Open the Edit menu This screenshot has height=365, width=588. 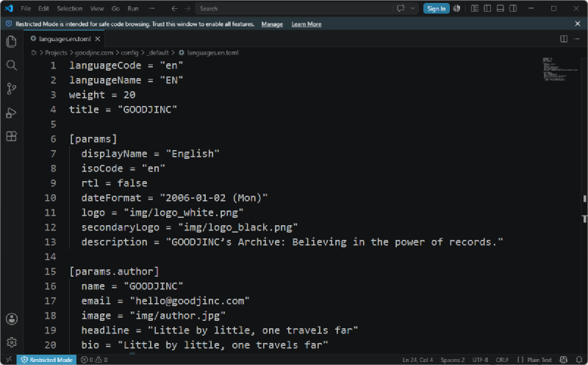(43, 8)
